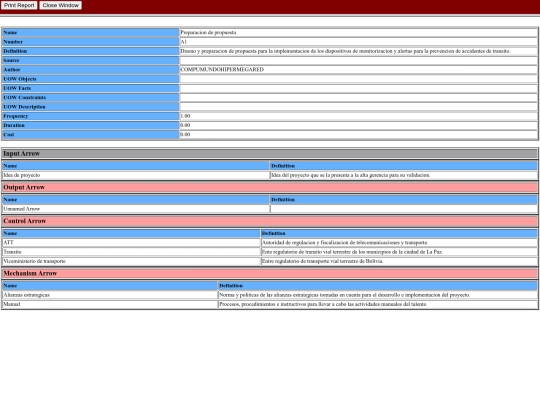This screenshot has height=405, width=540.
Task: Click the definition 'Norma y politicas de las alianzas'
Action: (x=344, y=295)
